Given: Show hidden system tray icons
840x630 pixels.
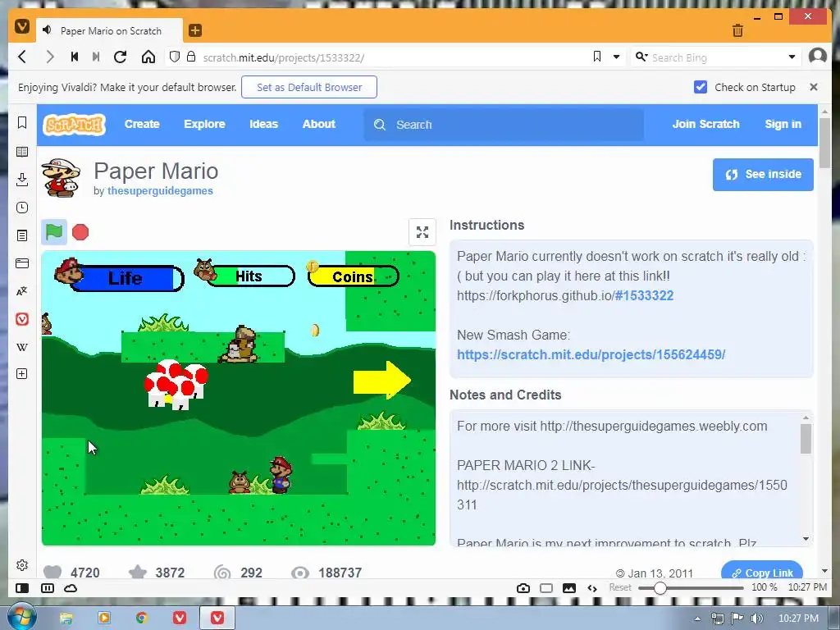Looking at the screenshot, I should pyautogui.click(x=697, y=619).
